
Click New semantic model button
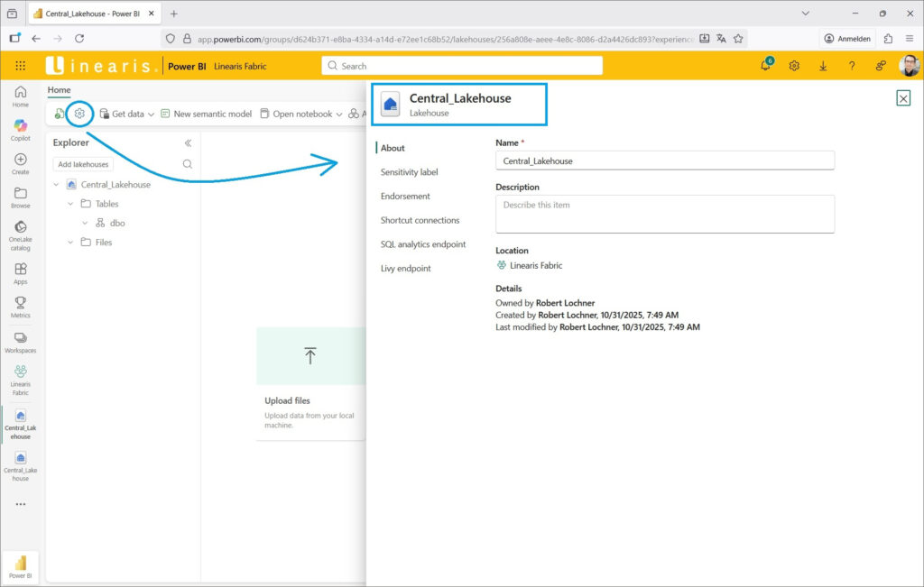click(x=206, y=115)
